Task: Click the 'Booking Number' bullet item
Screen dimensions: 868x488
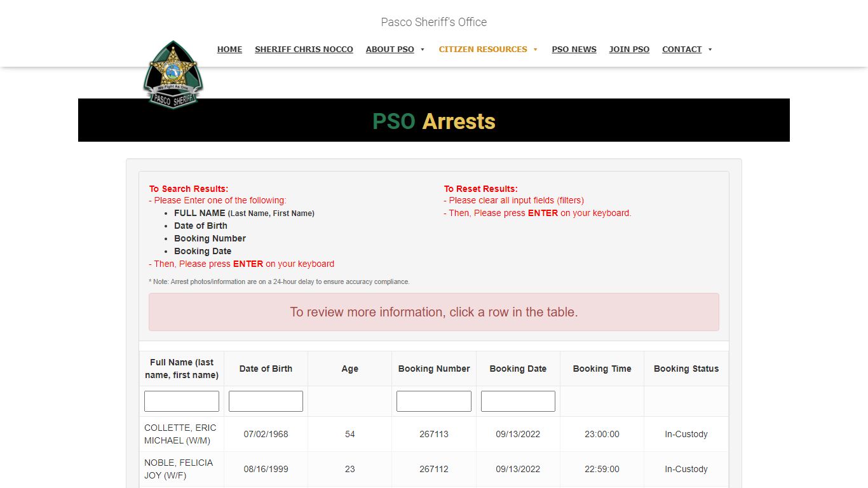Action: (x=210, y=238)
